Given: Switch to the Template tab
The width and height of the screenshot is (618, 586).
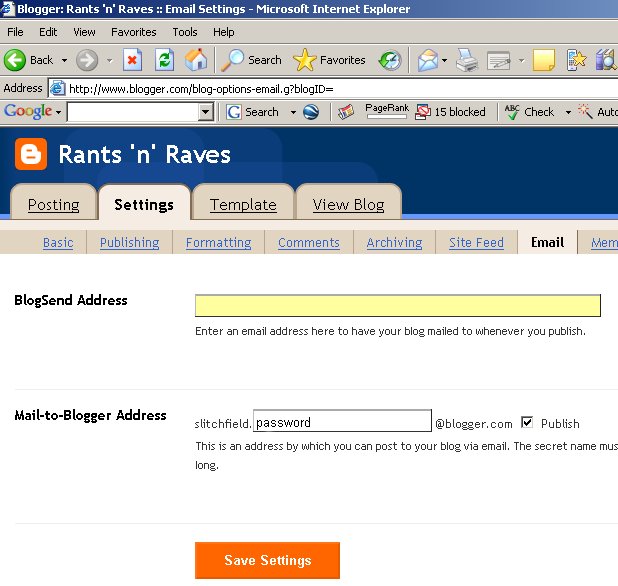Looking at the screenshot, I should [243, 204].
